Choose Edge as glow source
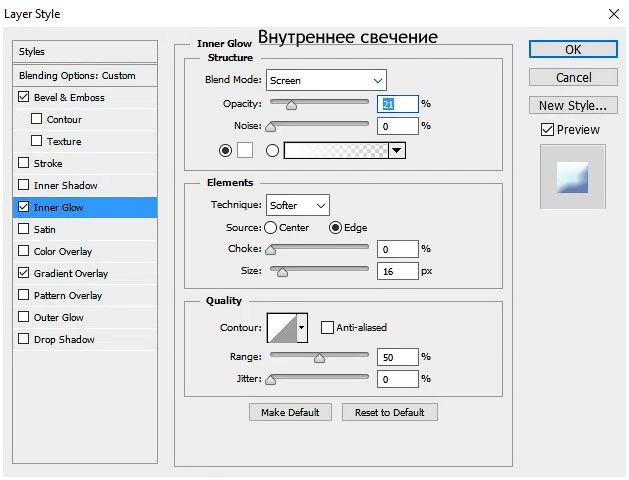Image resolution: width=629 pixels, height=480 pixels. tap(335, 228)
